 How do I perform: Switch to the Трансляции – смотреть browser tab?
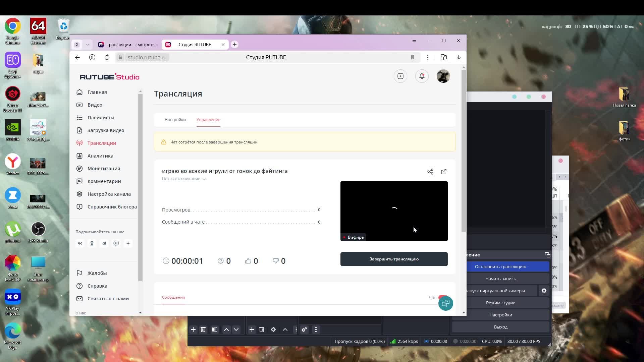click(128, 45)
